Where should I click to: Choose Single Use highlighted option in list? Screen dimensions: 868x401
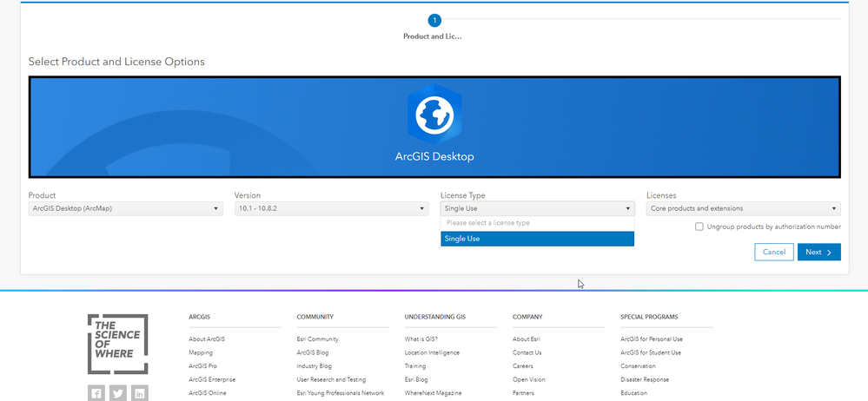pos(538,239)
